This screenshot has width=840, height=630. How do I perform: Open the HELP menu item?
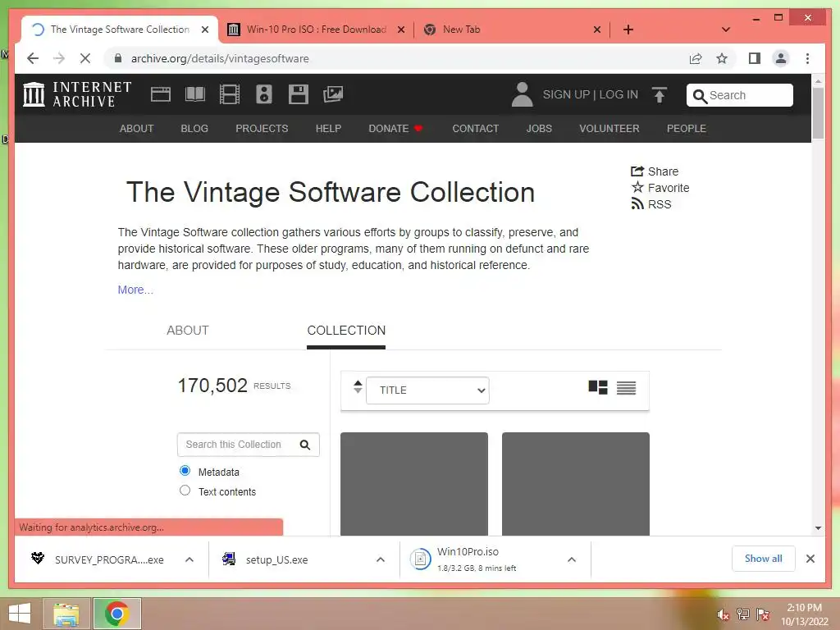click(328, 129)
